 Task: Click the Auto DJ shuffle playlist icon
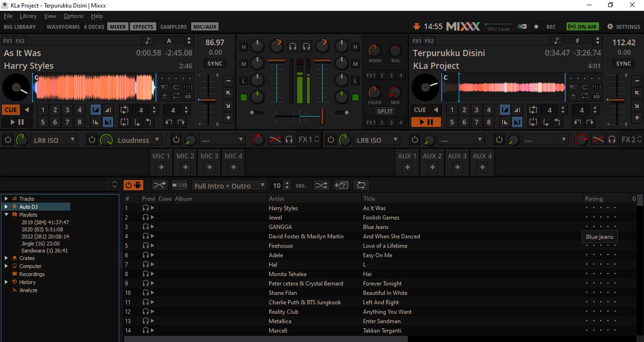pyautogui.click(x=321, y=186)
